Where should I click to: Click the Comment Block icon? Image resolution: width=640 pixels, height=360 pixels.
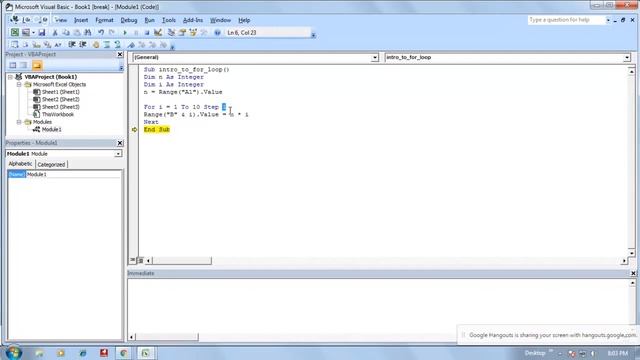(x=107, y=45)
